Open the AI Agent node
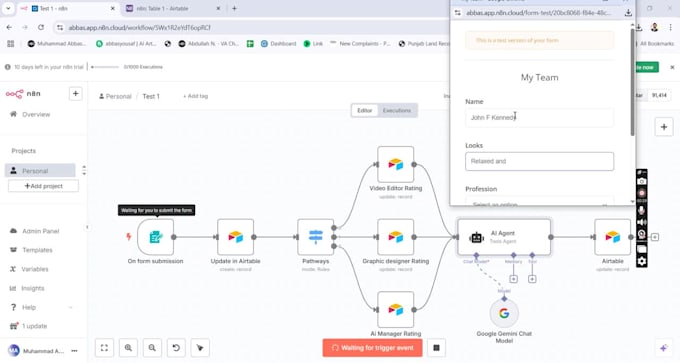The height and width of the screenshot is (363, 680). [x=504, y=237]
